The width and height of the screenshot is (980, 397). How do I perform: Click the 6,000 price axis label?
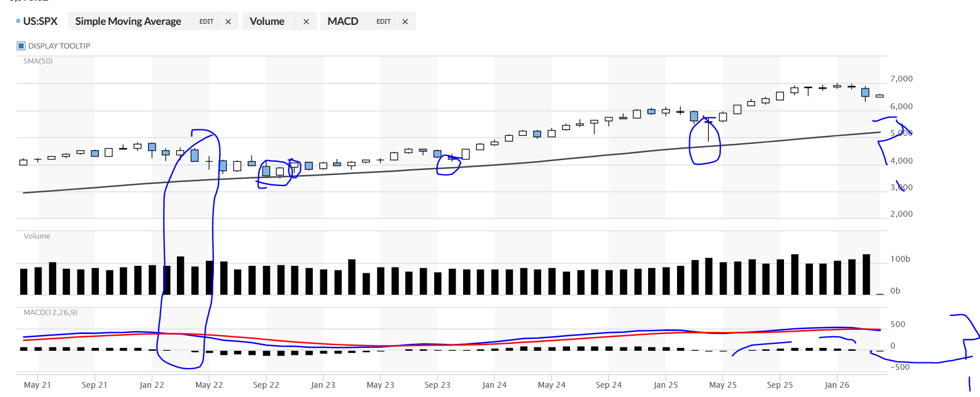[x=901, y=106]
